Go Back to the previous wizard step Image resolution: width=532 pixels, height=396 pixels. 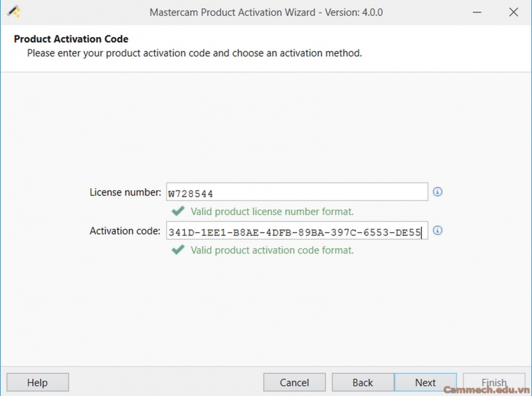pos(362,382)
